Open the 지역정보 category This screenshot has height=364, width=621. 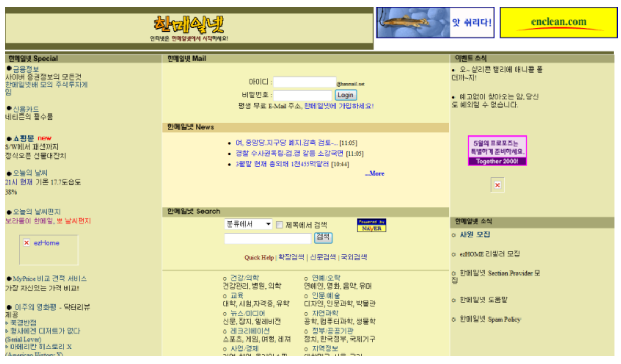pos(325,348)
